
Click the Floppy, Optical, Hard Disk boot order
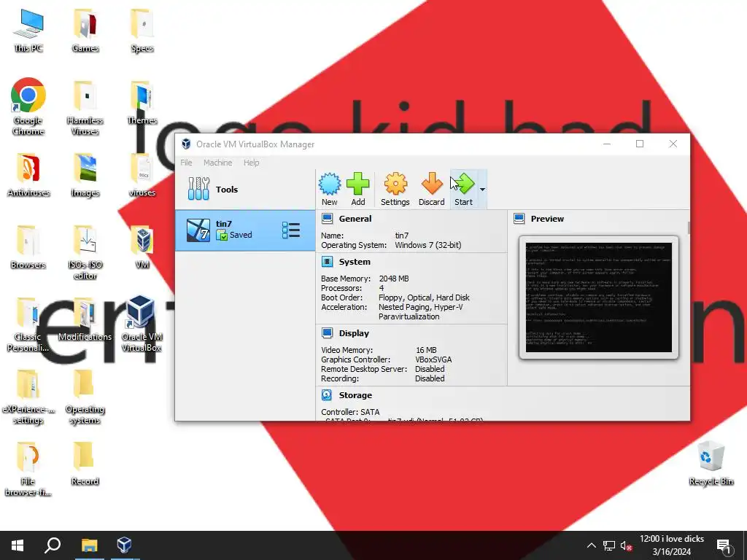(x=424, y=297)
